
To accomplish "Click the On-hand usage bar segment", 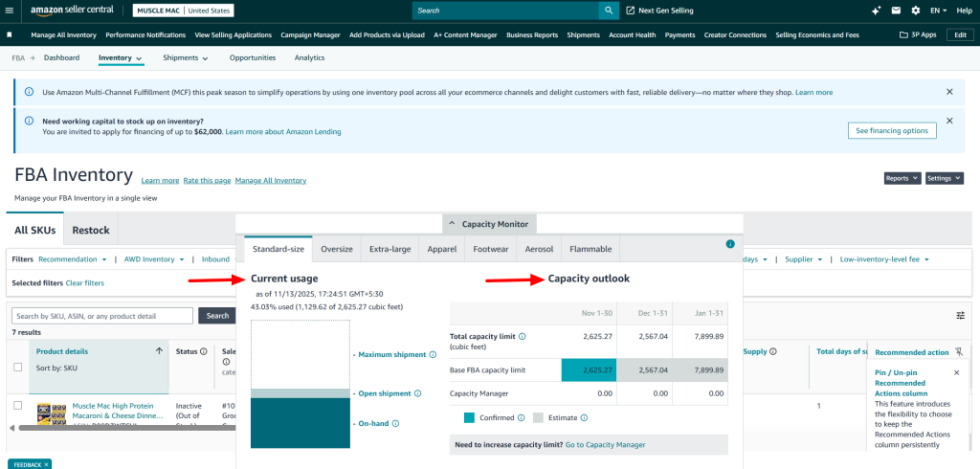I will point(300,423).
